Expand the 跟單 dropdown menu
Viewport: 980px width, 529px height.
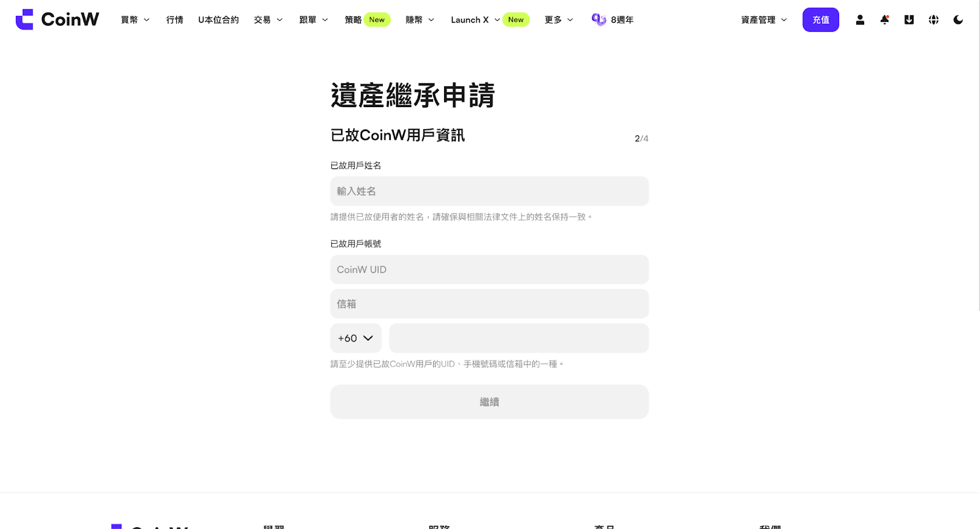click(x=314, y=20)
